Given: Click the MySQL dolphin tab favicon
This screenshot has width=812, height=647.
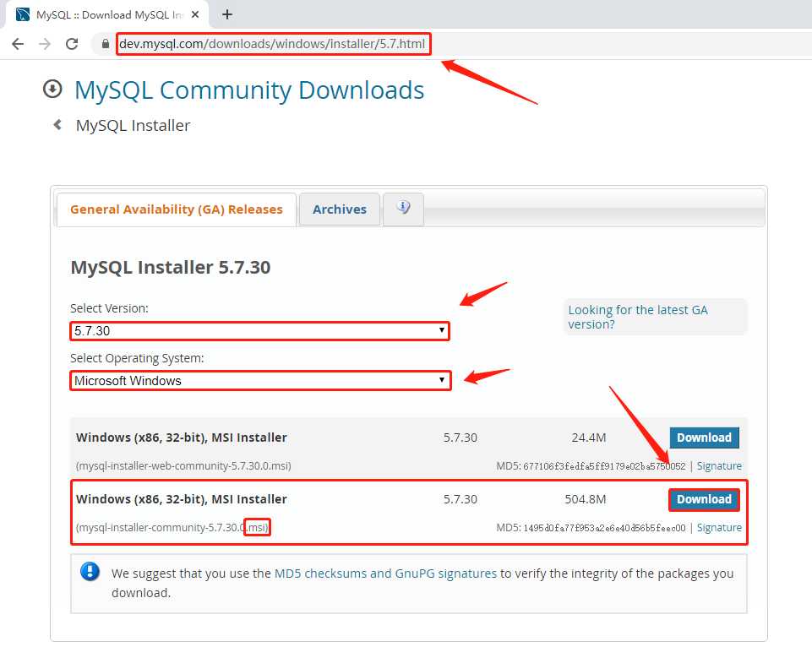Looking at the screenshot, I should (x=23, y=14).
